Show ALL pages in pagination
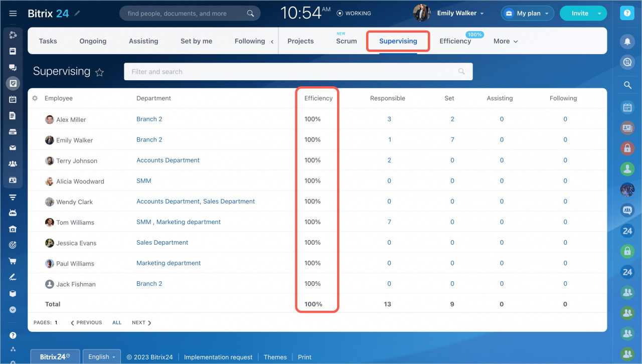 117,323
